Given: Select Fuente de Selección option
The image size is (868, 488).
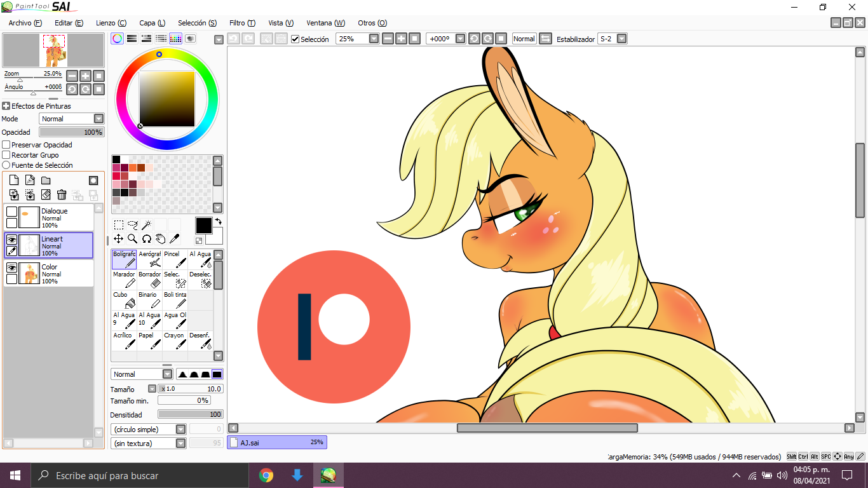Looking at the screenshot, I should pos(6,165).
